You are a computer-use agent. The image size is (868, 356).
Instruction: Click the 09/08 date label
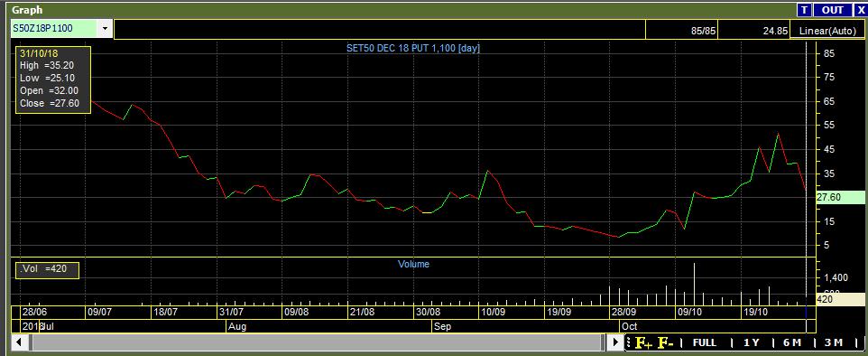(x=296, y=313)
